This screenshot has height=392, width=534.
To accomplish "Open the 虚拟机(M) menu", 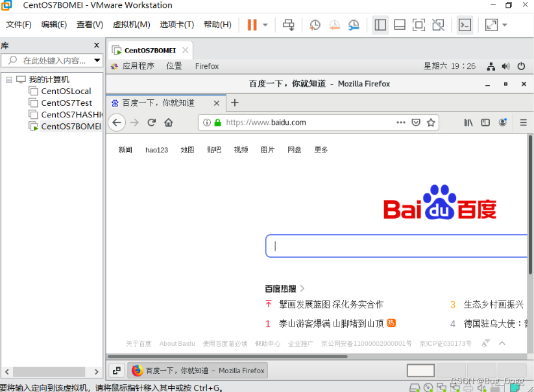I will pyautogui.click(x=131, y=25).
